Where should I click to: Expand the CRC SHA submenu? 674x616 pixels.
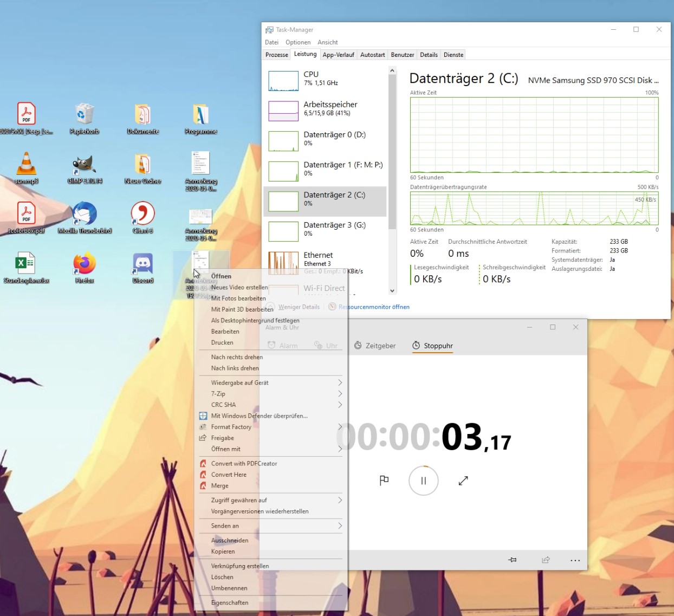(x=271, y=405)
